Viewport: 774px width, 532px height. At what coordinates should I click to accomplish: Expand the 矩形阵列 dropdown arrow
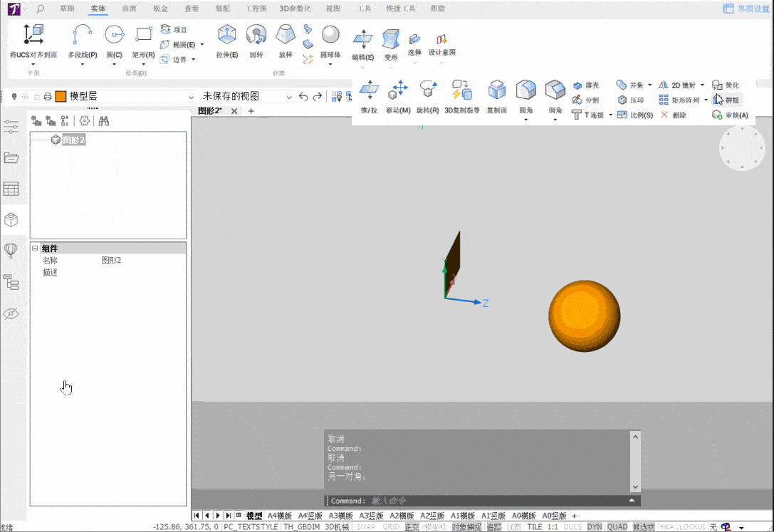706,100
